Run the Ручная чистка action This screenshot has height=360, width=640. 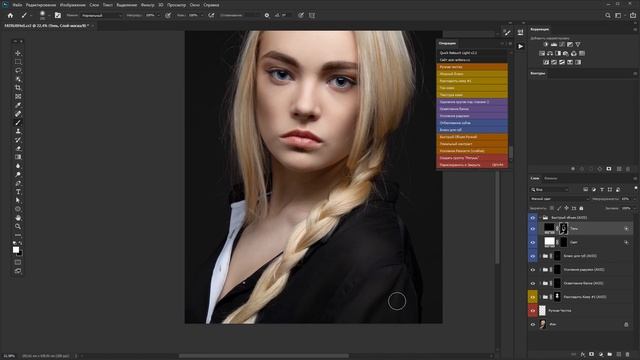pyautogui.click(x=472, y=67)
